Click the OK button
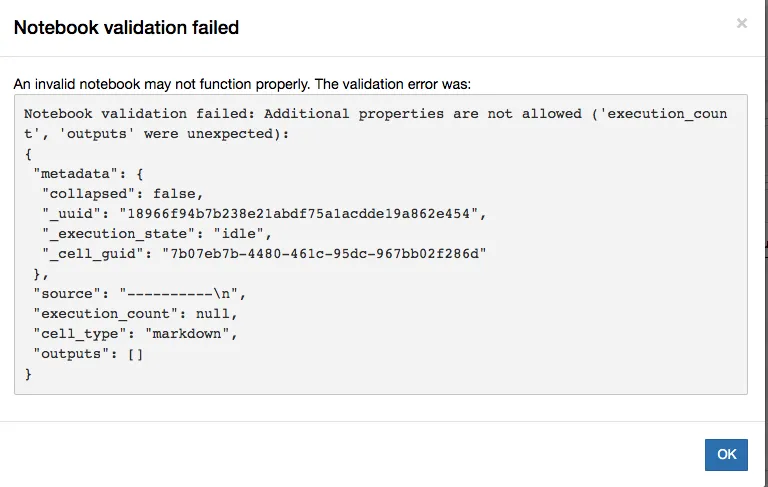 pos(726,454)
